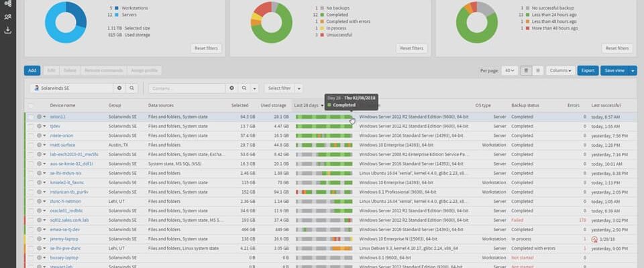The width and height of the screenshot is (644, 268).
Task: Search with the Solarwinds SE magnifier icon
Action: [132, 88]
